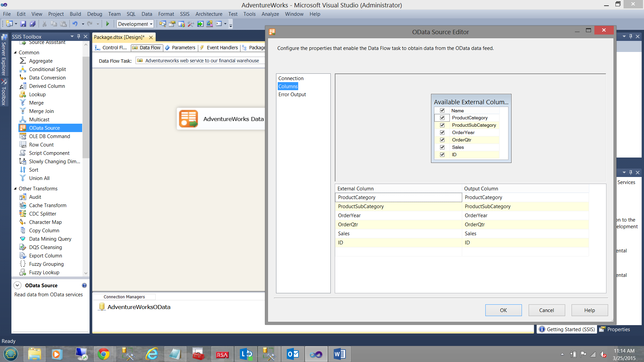Click AdventureWorksOData connection manager
This screenshot has width=644, height=362.
pos(139,307)
